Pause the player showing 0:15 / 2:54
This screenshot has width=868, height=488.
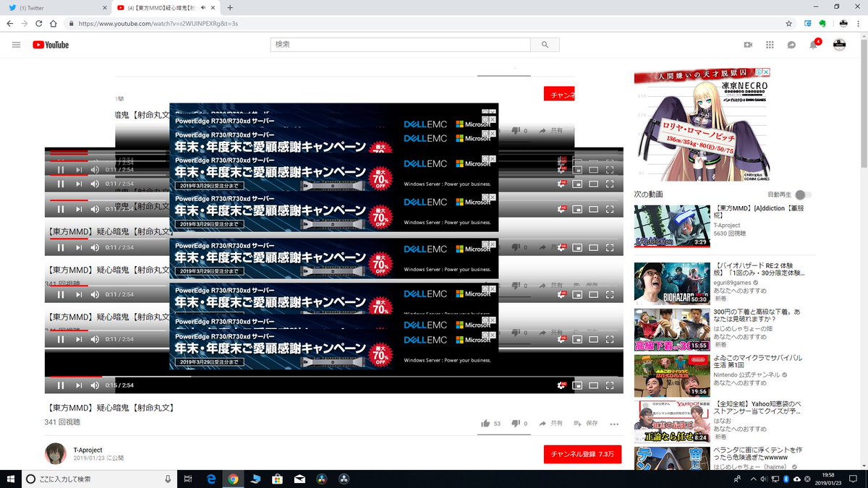[x=61, y=385]
